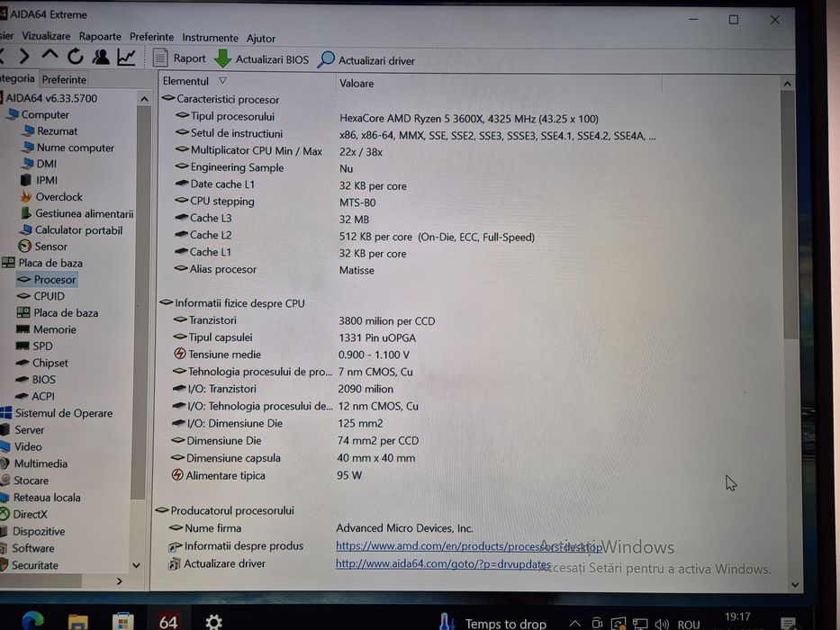Select Reteaua locala tree item
The width and height of the screenshot is (840, 630).
pos(41,497)
